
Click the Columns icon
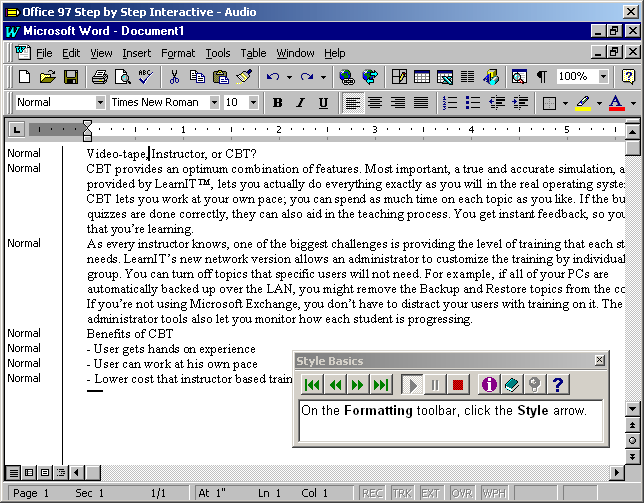click(x=467, y=77)
